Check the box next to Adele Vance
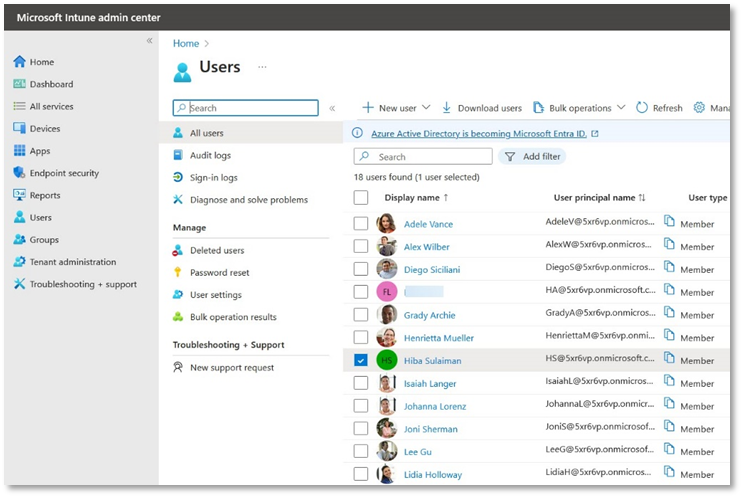Viewport: 742px width, 497px height. coord(361,224)
